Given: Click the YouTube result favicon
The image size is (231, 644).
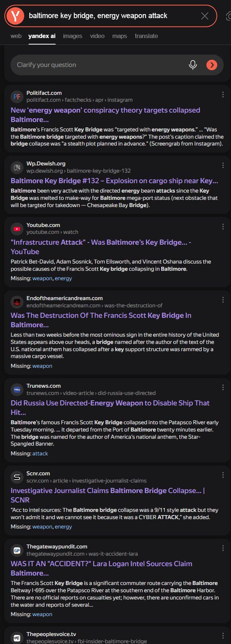Looking at the screenshot, I should pyautogui.click(x=17, y=228).
